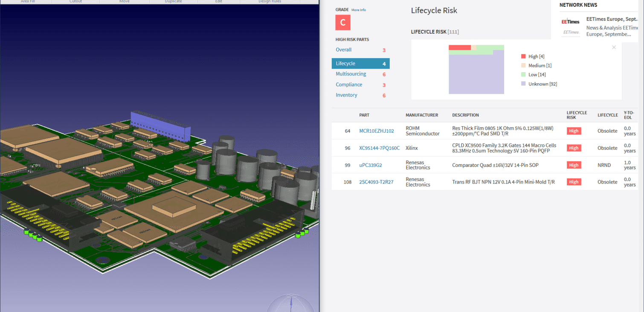Click the blue connector on the 3D board

click(161, 125)
